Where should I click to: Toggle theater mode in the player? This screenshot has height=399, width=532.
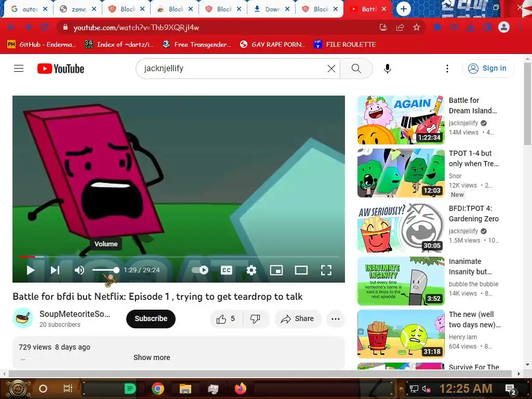tap(301, 270)
